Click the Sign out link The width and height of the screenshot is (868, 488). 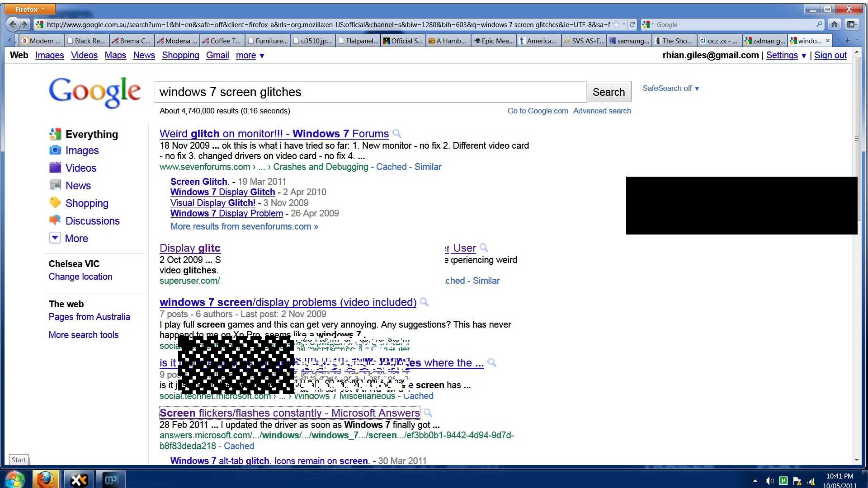[830, 55]
